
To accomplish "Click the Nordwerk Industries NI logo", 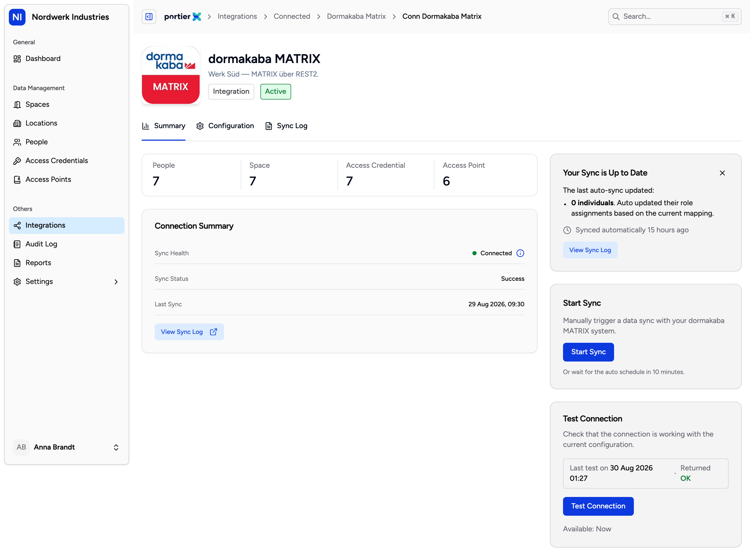I will (x=17, y=17).
